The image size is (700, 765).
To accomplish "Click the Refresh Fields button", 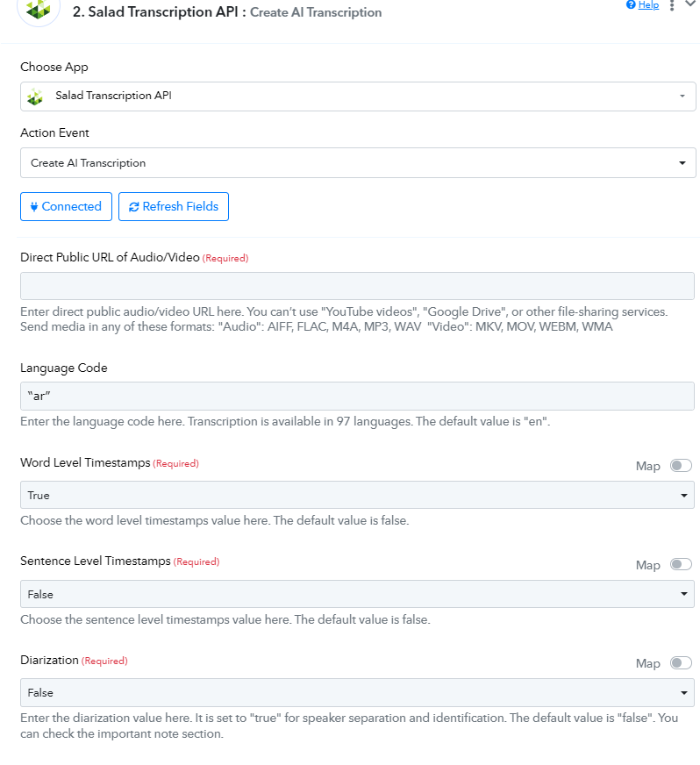I will pyautogui.click(x=174, y=206).
